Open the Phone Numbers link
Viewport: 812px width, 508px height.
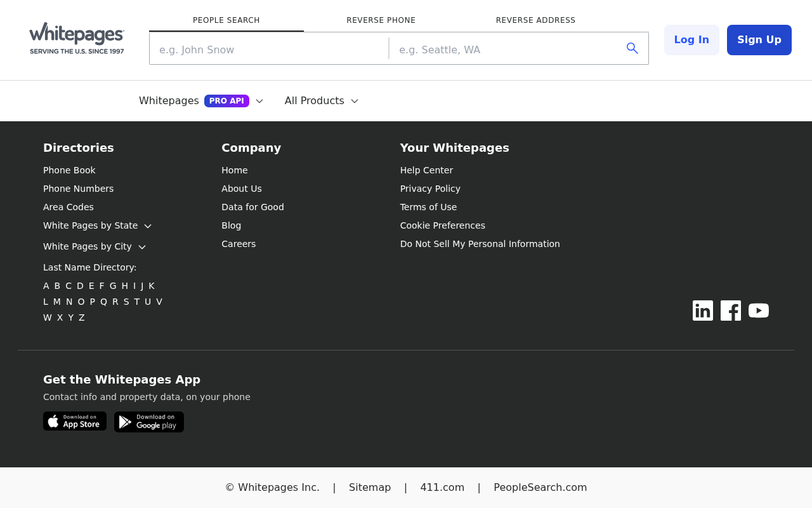[x=79, y=189]
